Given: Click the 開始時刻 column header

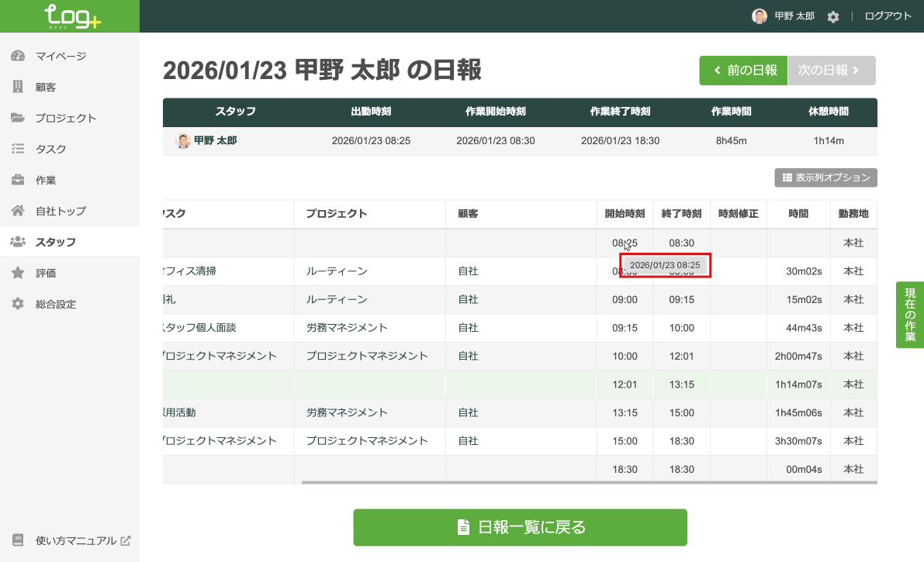Looking at the screenshot, I should pos(625,214).
